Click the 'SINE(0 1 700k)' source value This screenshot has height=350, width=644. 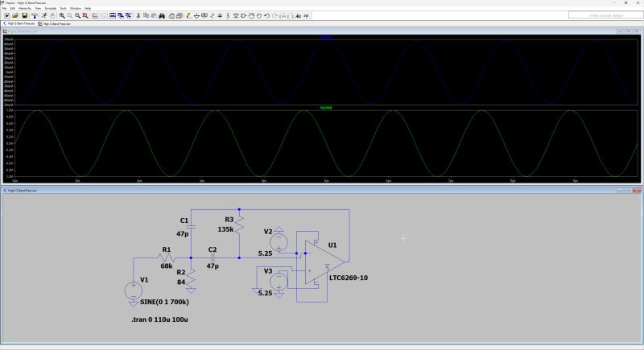click(x=164, y=302)
